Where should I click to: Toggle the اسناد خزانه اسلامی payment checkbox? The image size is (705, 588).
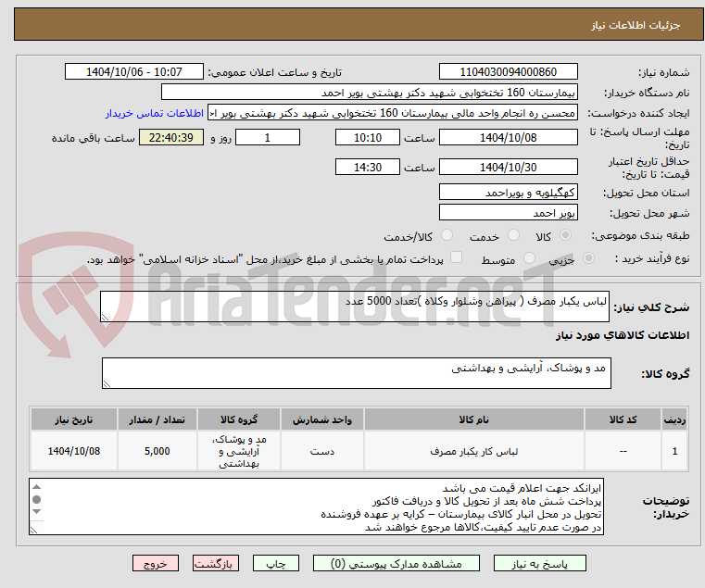coord(457,257)
